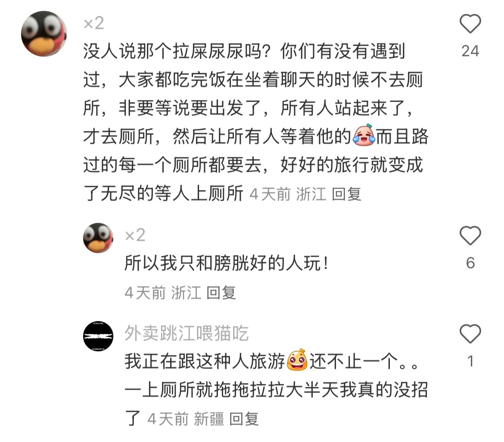Tap the 4天前 浙江 timestamp on second comment

(x=163, y=293)
